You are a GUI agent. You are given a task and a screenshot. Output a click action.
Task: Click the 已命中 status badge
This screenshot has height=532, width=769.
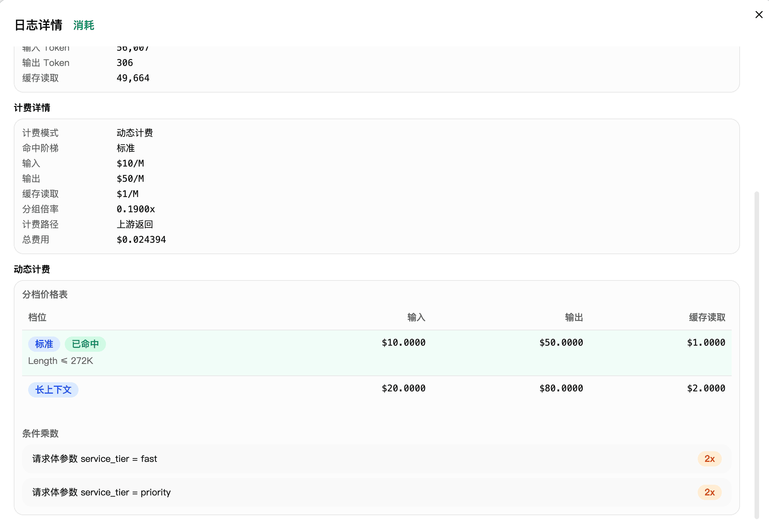point(85,344)
